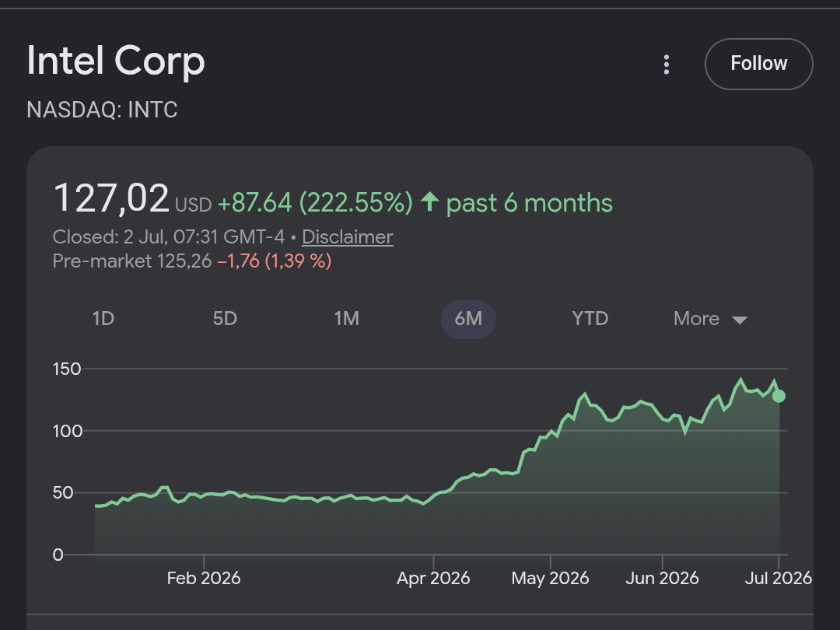Show the 1M chart range

pos(347,319)
